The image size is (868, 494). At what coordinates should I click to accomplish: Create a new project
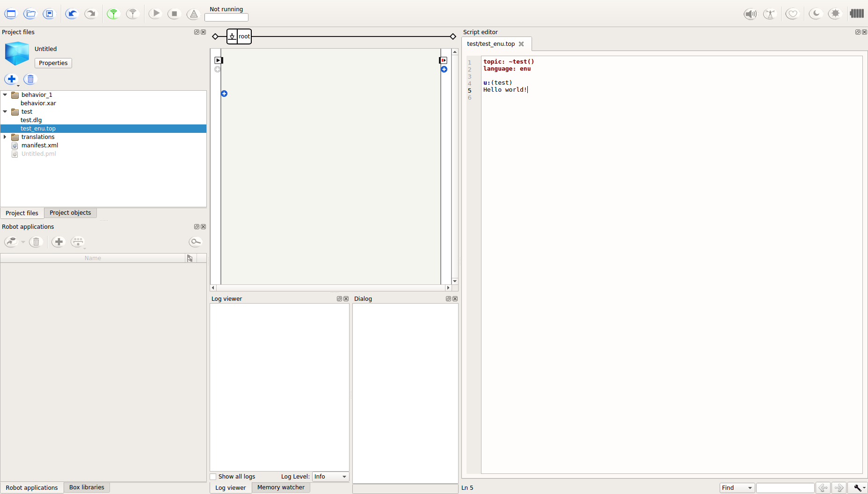click(11, 14)
